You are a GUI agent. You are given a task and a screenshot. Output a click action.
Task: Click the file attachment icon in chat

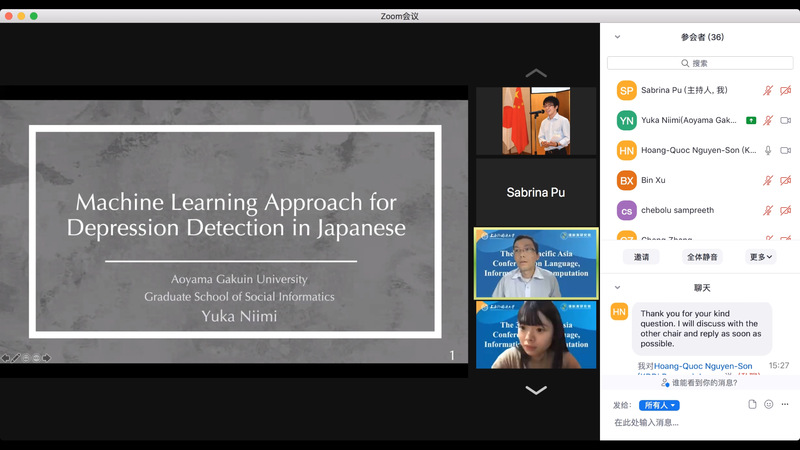click(752, 404)
